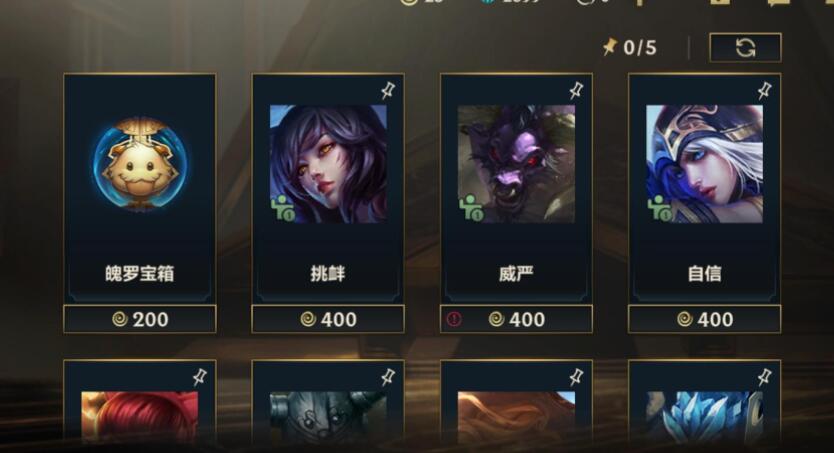
Task: Click green owned-info icon on 挑衅 portrait
Action: pyautogui.click(x=283, y=208)
